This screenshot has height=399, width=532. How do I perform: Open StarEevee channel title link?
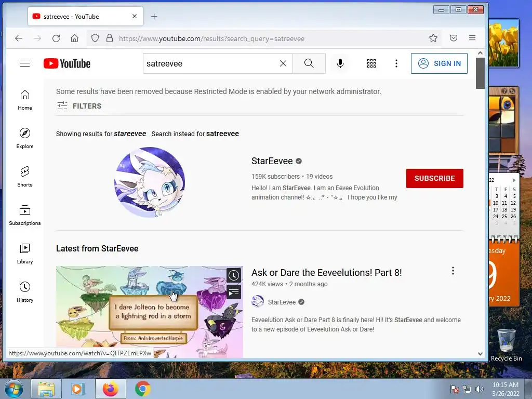tap(272, 161)
